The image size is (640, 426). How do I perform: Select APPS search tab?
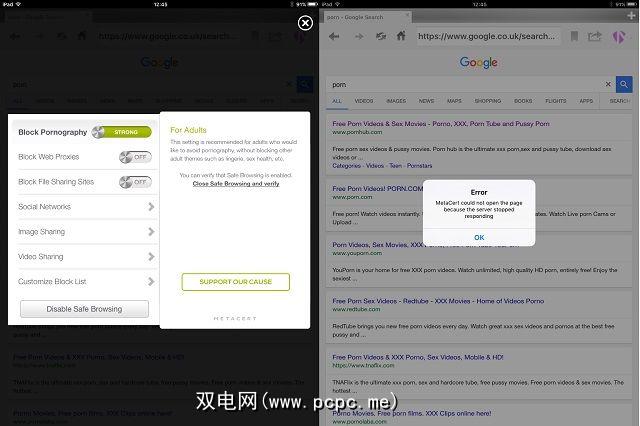point(586,101)
